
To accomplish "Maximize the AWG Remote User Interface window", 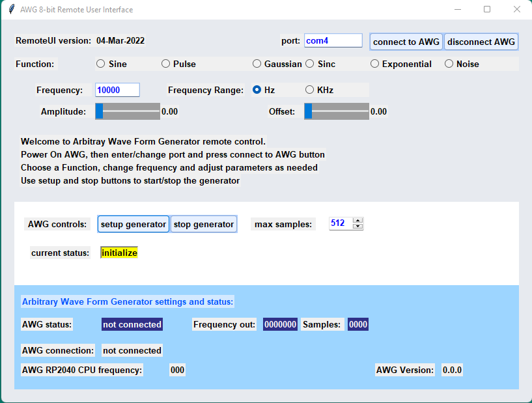I will [487, 9].
